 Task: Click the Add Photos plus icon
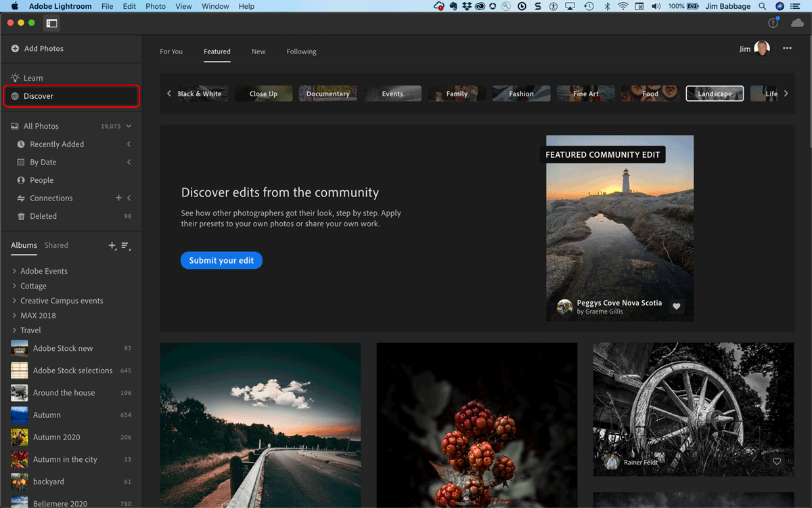coord(15,49)
